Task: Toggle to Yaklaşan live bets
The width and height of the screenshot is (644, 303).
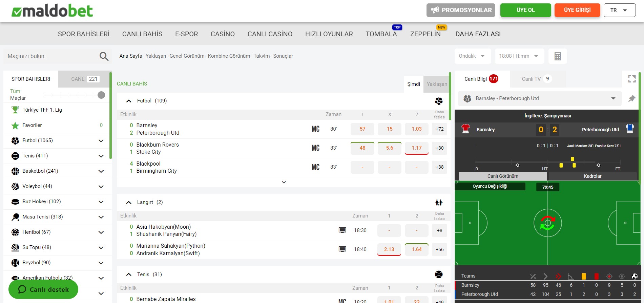Action: [x=436, y=84]
